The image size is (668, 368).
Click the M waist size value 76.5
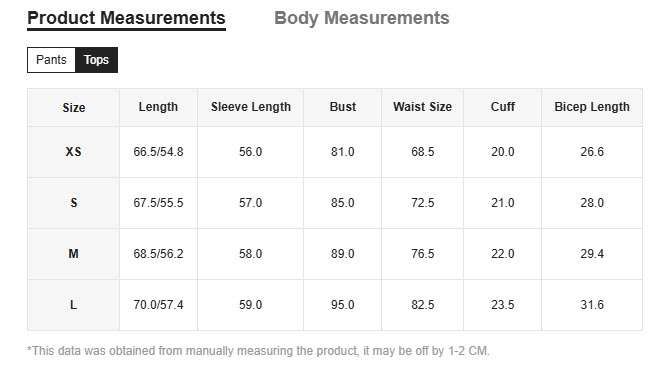[422, 254]
